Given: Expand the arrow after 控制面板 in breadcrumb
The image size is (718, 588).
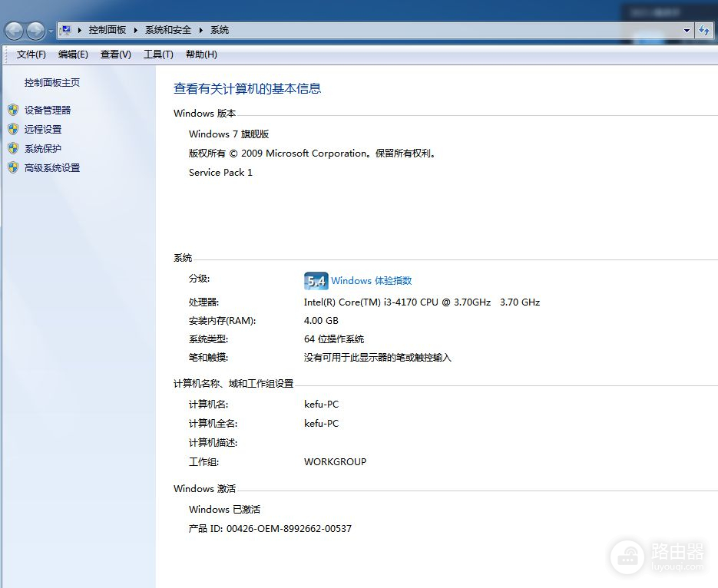Looking at the screenshot, I should coord(136,30).
